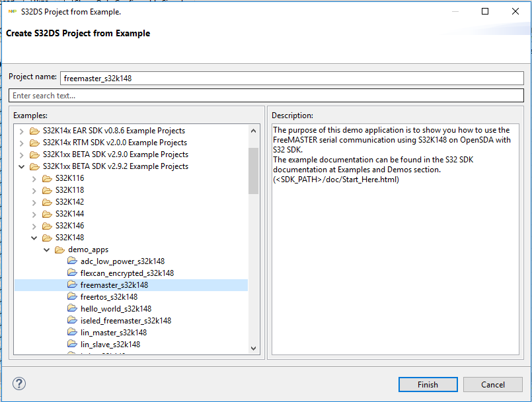Click the S32K144 folder icon

[x=47, y=214]
